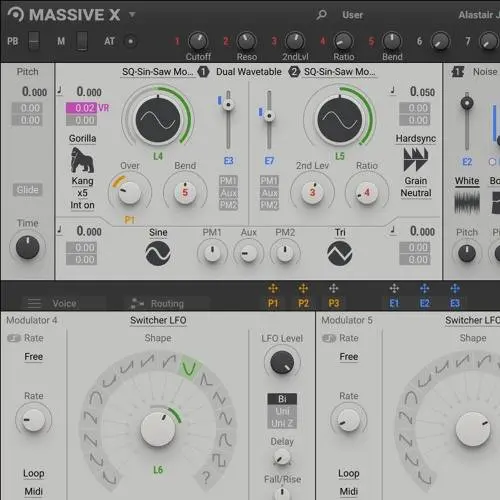
Task: Toggle the Int on setting
Action: pyautogui.click(x=82, y=205)
